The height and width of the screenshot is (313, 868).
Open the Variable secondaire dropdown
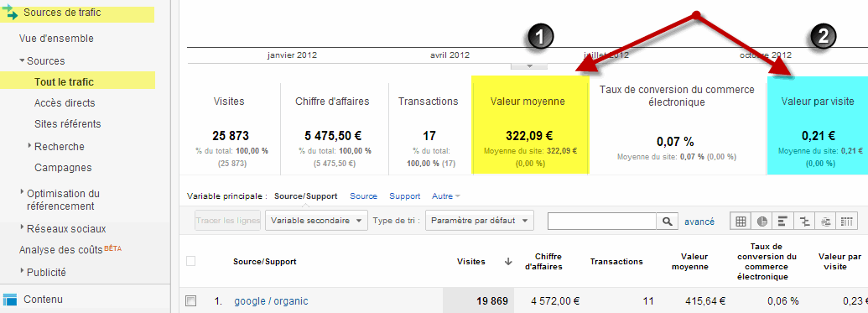click(x=317, y=221)
